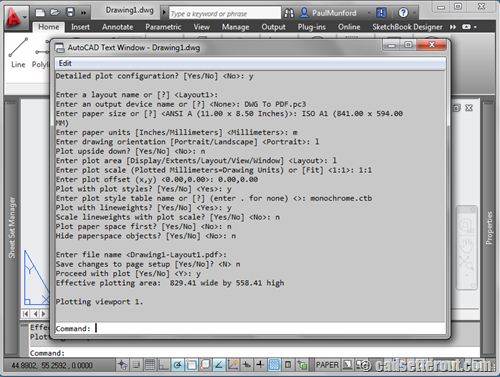
Task: Click the keyword search input field
Action: pyautogui.click(x=225, y=13)
